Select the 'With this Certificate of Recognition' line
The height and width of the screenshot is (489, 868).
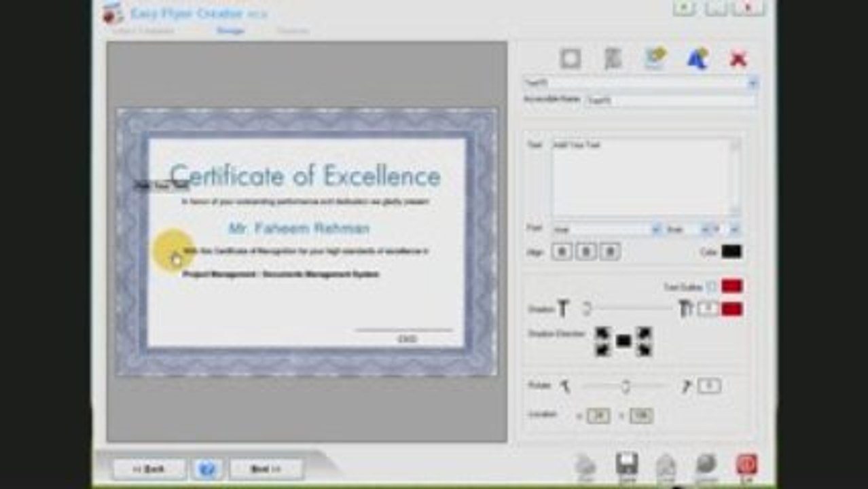[x=305, y=251]
